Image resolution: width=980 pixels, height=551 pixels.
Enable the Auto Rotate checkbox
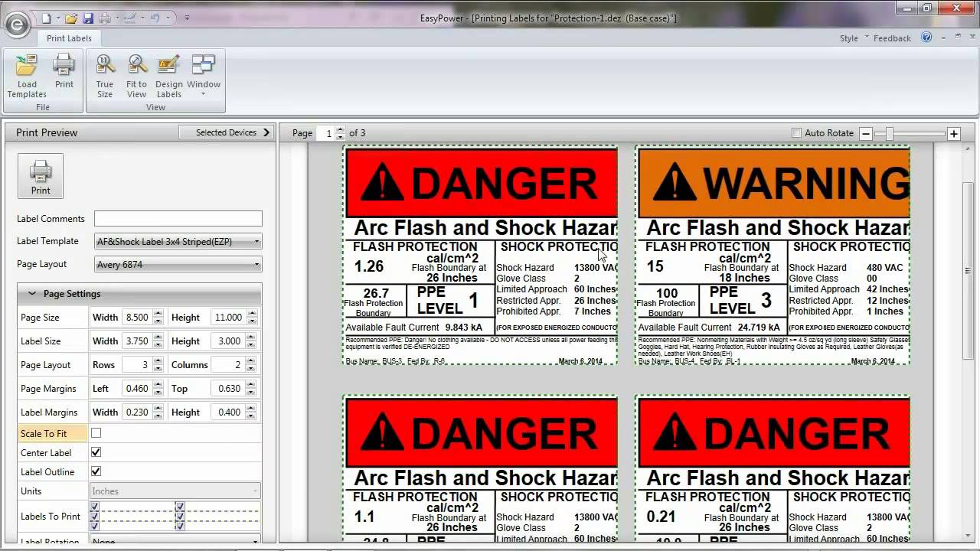796,133
